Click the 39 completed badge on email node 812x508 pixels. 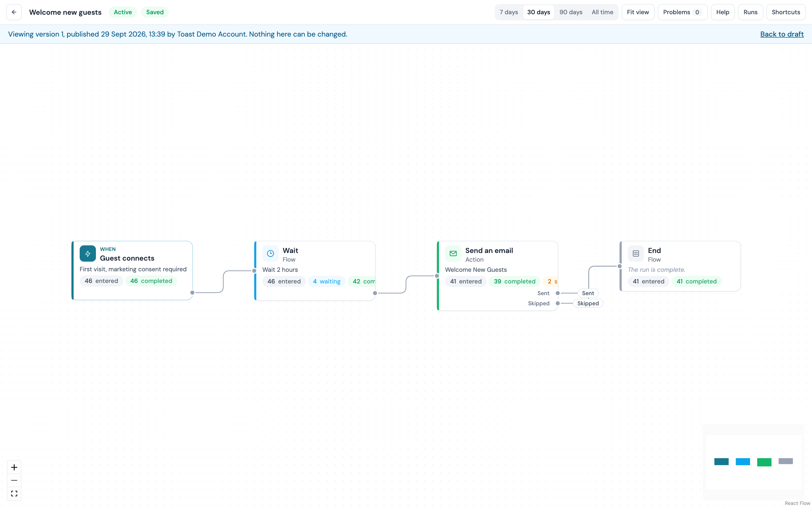click(x=514, y=281)
